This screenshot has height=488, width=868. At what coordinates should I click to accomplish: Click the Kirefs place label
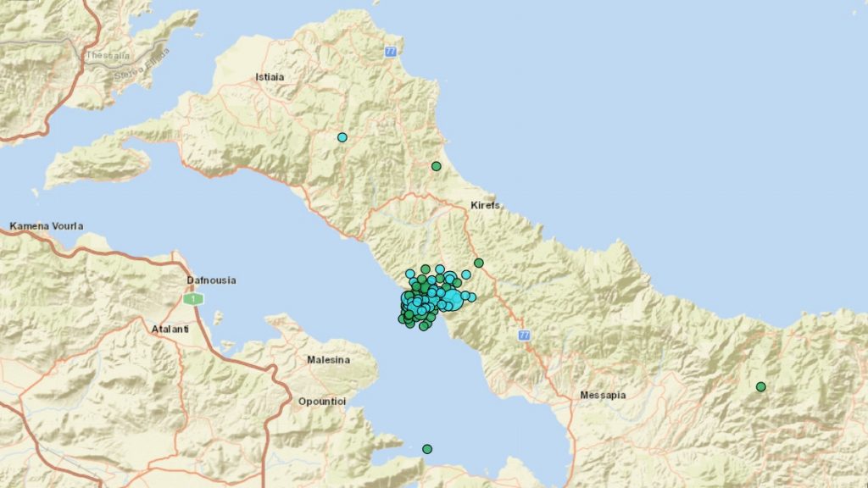[485, 205]
